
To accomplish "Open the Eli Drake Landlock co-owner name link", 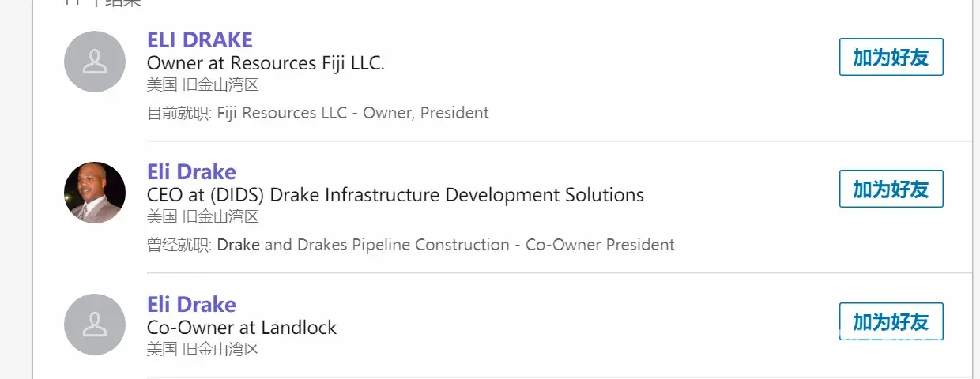I will click(x=191, y=305).
